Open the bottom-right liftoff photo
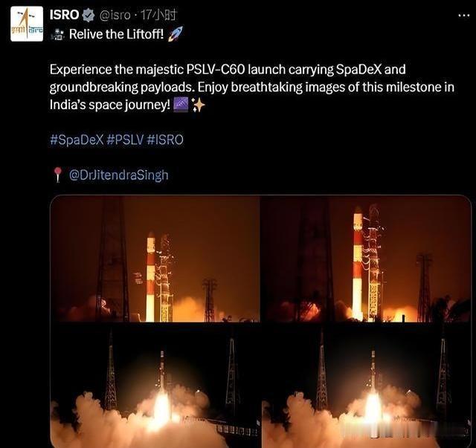This screenshot has height=448, width=476. tap(366, 386)
